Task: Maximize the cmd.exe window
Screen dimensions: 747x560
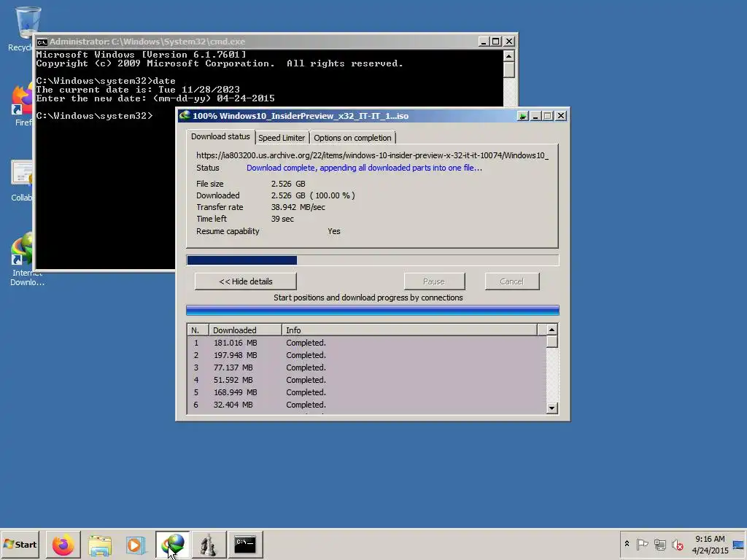Action: (x=496, y=42)
